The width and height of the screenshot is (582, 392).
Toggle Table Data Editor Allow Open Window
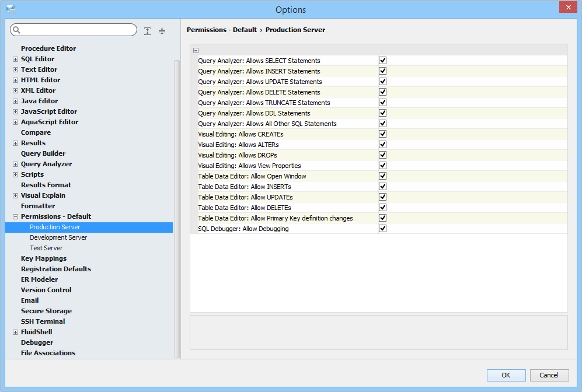point(383,176)
